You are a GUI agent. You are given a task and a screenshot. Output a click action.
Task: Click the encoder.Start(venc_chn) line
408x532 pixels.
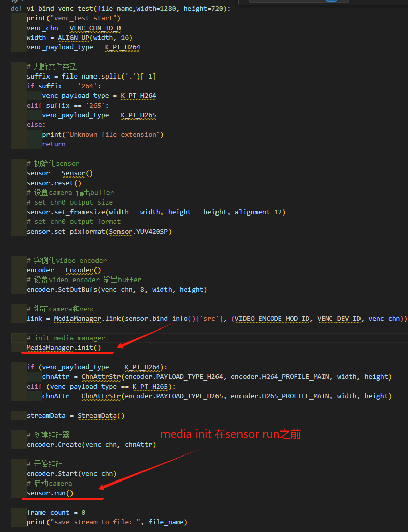tap(71, 474)
